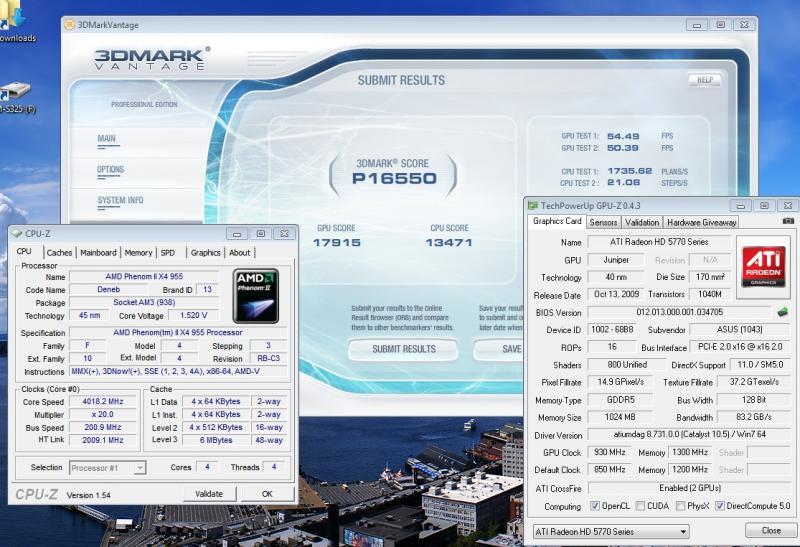The height and width of the screenshot is (547, 800).
Task: Click the HELP button in 3DMark
Action: (x=704, y=80)
